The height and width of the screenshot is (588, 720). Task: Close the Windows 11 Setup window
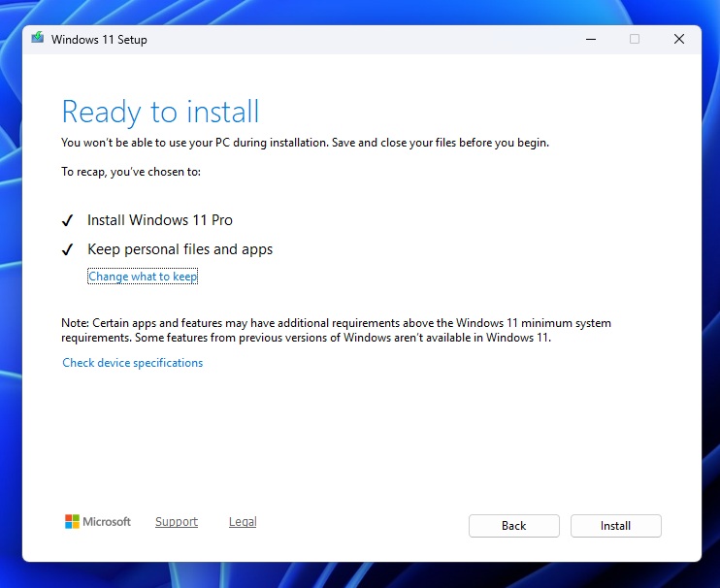679,40
